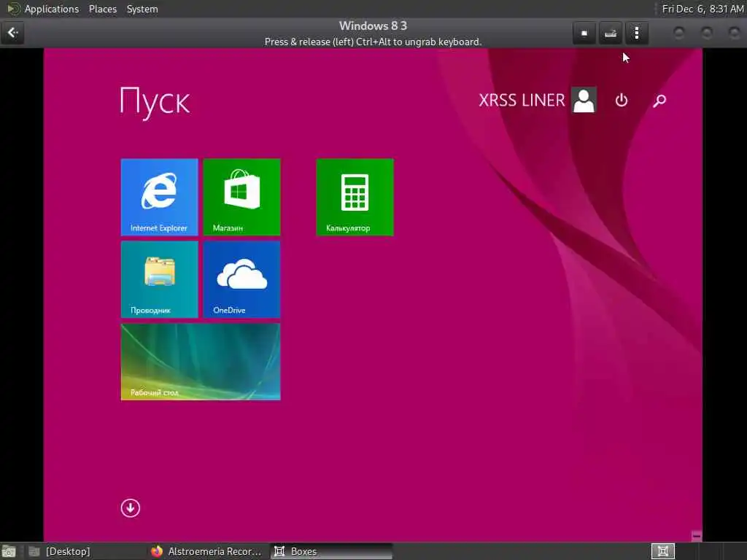Click the show desktop icon in panel
Viewport: 747px width, 560px height.
click(9, 552)
